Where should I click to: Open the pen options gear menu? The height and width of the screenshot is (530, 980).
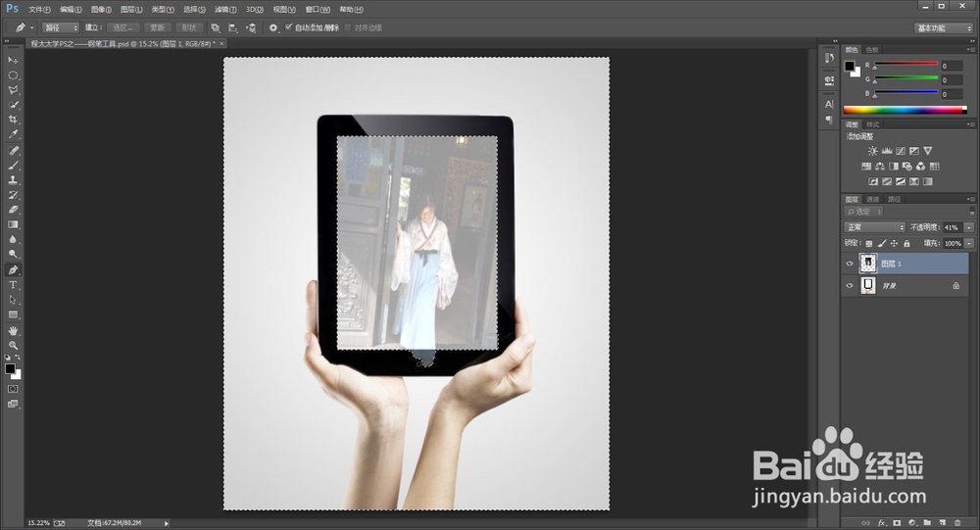click(273, 27)
